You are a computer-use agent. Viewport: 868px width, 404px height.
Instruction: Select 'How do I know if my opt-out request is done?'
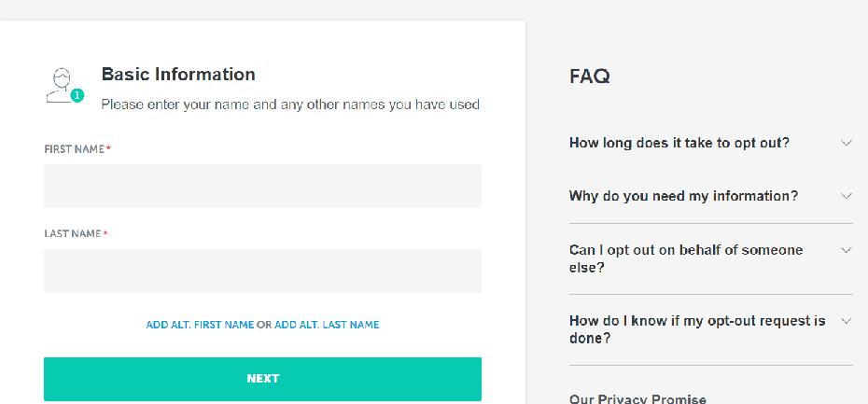coord(697,330)
